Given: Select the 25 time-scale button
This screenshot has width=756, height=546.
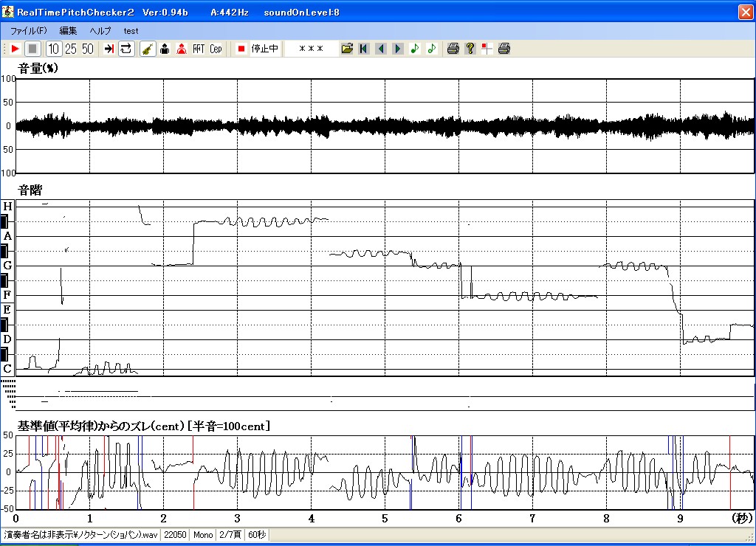Looking at the screenshot, I should coord(71,49).
